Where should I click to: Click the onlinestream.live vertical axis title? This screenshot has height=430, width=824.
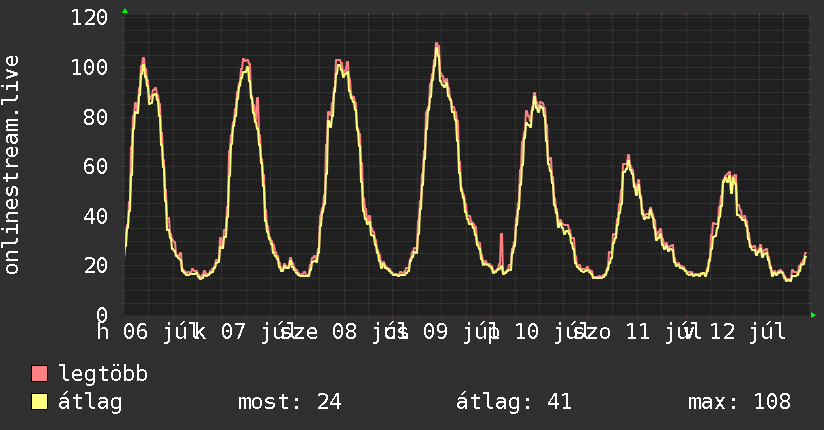11,165
